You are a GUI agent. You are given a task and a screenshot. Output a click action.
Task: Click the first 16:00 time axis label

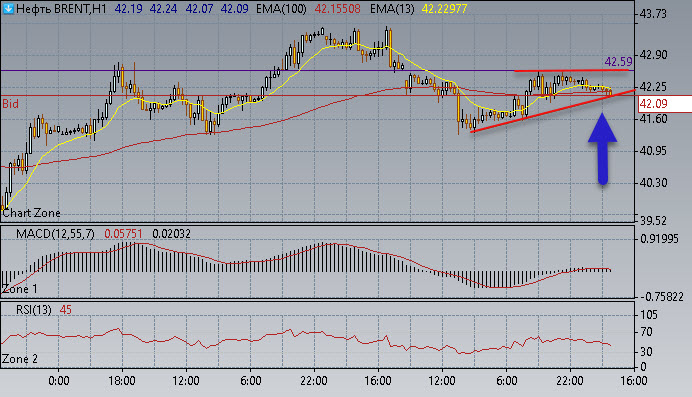click(378, 380)
